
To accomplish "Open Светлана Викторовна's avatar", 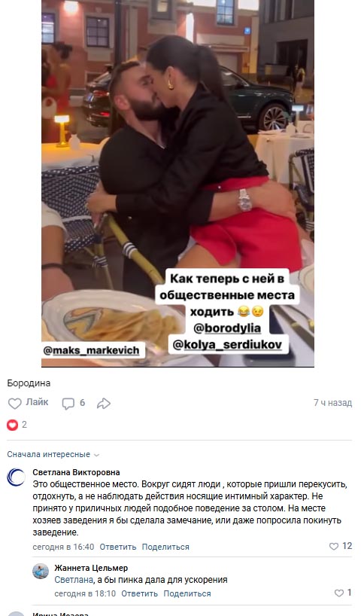I will click(16, 477).
